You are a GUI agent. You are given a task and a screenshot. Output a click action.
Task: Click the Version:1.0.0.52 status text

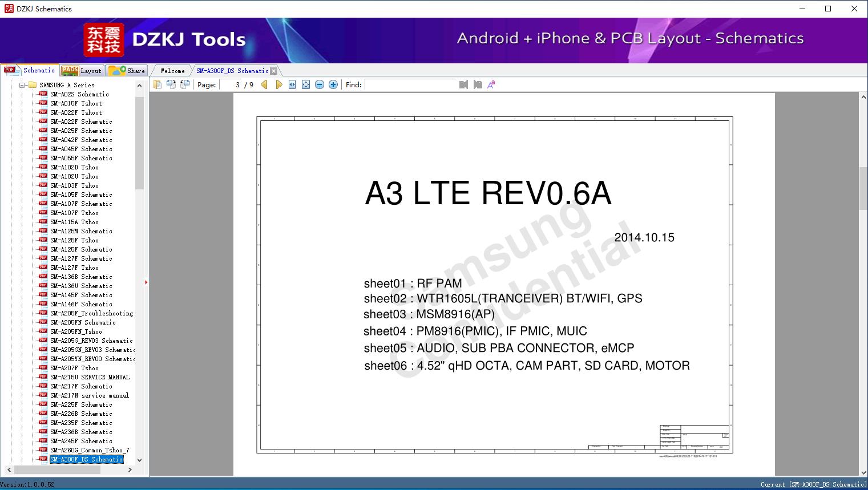(27, 484)
